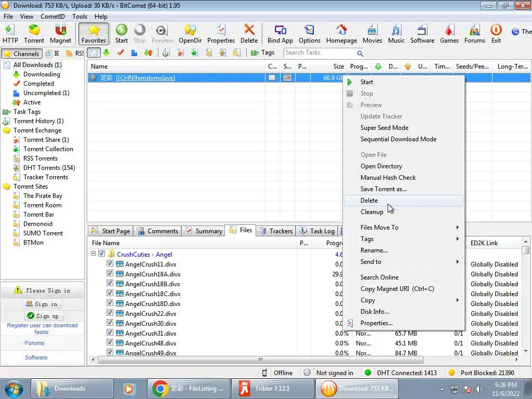Collapse the CrushCuties - Angel folder tree
Image resolution: width=532 pixels, height=399 pixels.
click(x=93, y=254)
